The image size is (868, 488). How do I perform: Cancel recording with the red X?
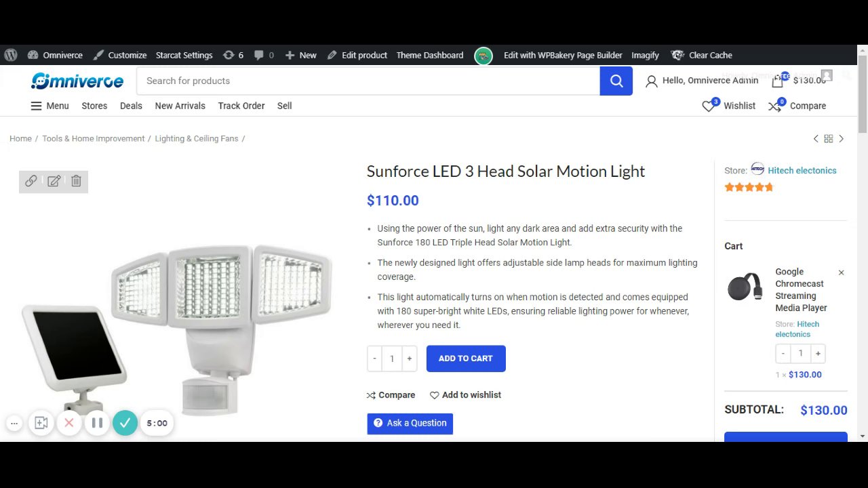tap(69, 423)
